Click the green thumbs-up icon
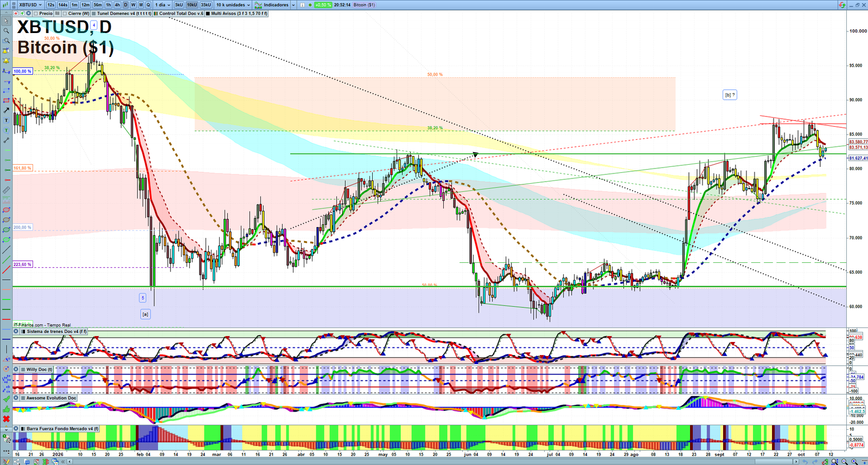The height and width of the screenshot is (465, 868). [x=6, y=409]
